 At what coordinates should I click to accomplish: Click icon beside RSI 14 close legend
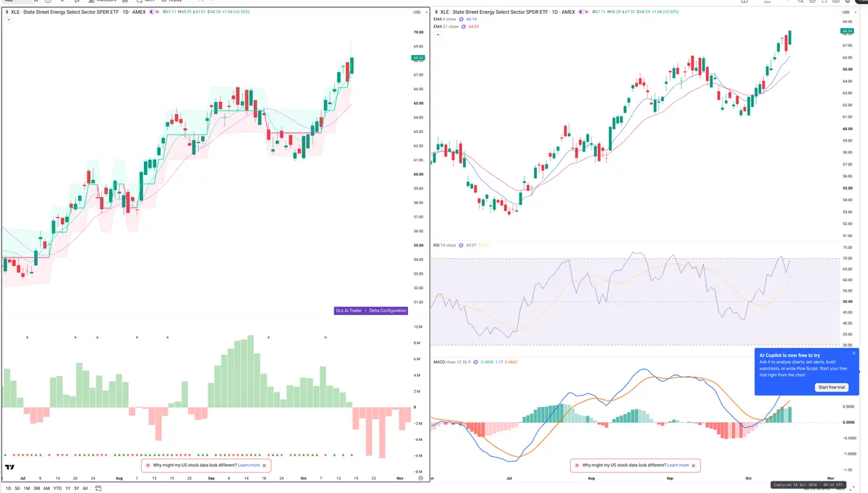[x=461, y=245]
